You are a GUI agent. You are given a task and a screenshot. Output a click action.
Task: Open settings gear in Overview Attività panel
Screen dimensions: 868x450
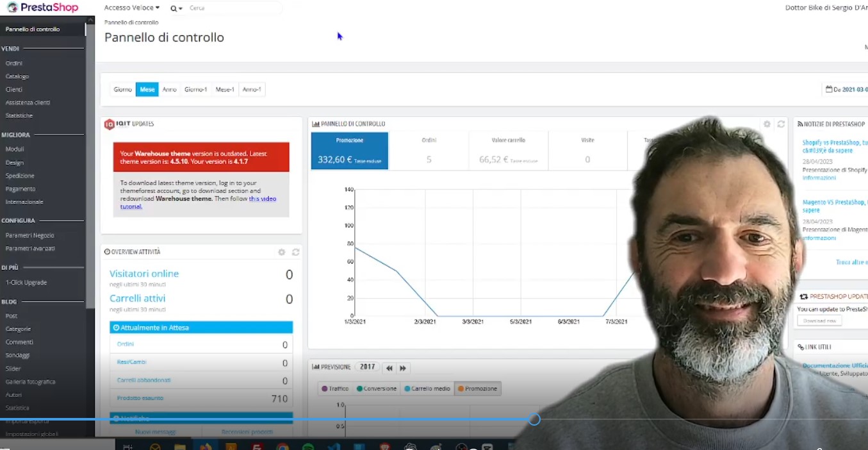(x=281, y=253)
